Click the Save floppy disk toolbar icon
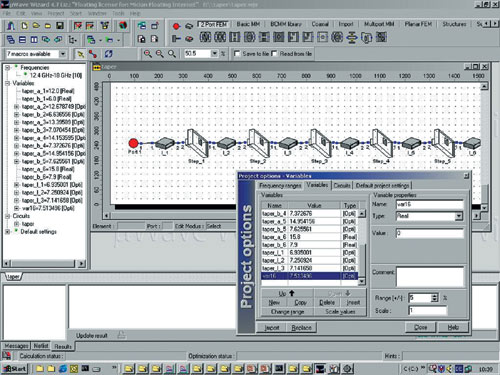Image resolution: width=500 pixels, height=375 pixels. point(60,26)
